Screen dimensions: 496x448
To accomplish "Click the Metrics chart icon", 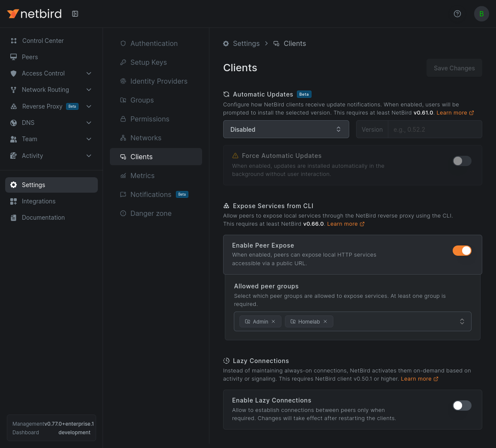I will pyautogui.click(x=123, y=176).
